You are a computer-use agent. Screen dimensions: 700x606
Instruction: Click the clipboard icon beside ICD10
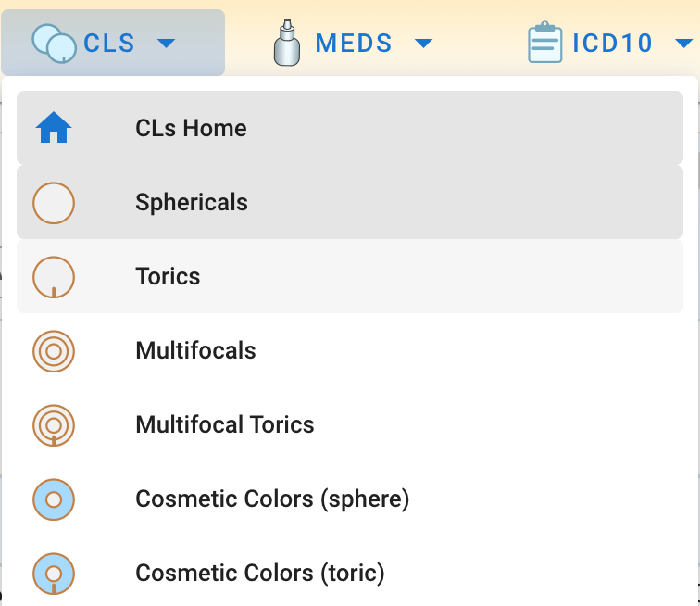coord(545,43)
